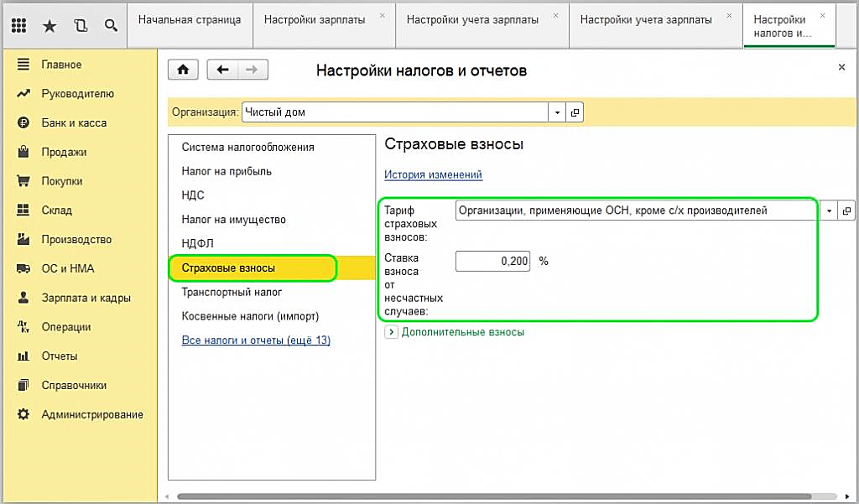
Task: Go to home page via house button
Action: 183,70
